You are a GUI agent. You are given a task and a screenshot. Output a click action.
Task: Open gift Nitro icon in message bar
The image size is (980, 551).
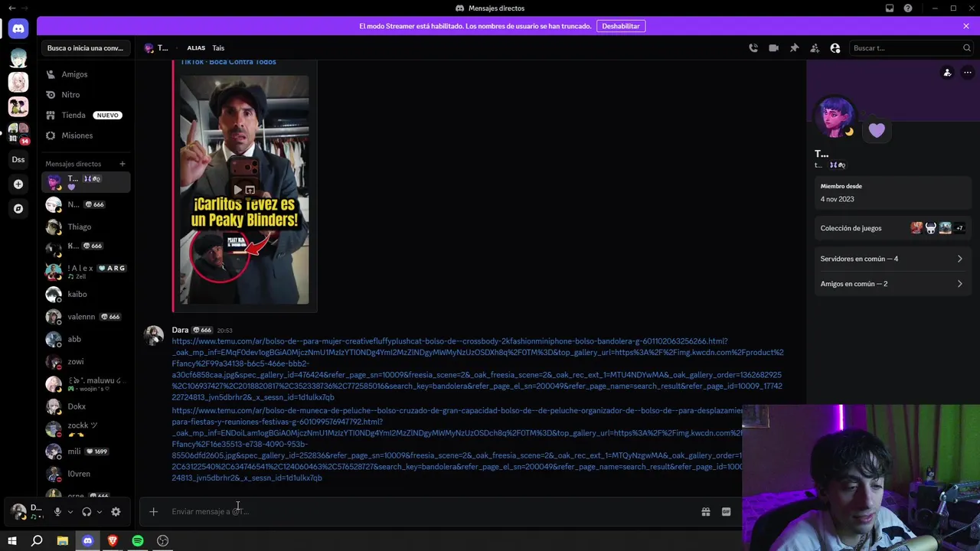coord(706,512)
